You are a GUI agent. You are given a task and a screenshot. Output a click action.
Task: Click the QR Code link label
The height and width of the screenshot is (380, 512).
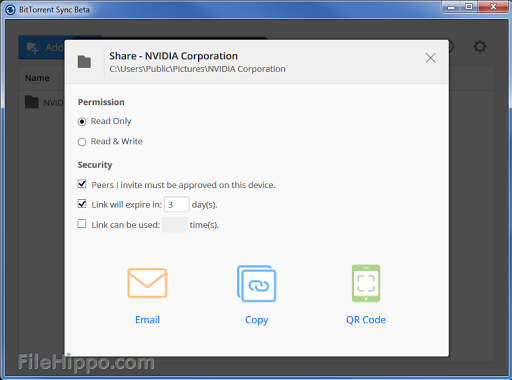point(366,320)
